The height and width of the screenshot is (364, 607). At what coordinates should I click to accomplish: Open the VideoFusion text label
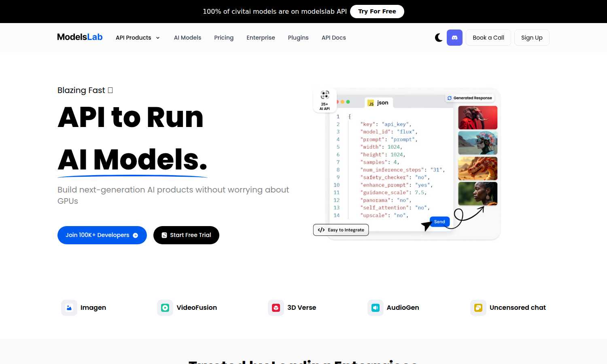[197, 308]
